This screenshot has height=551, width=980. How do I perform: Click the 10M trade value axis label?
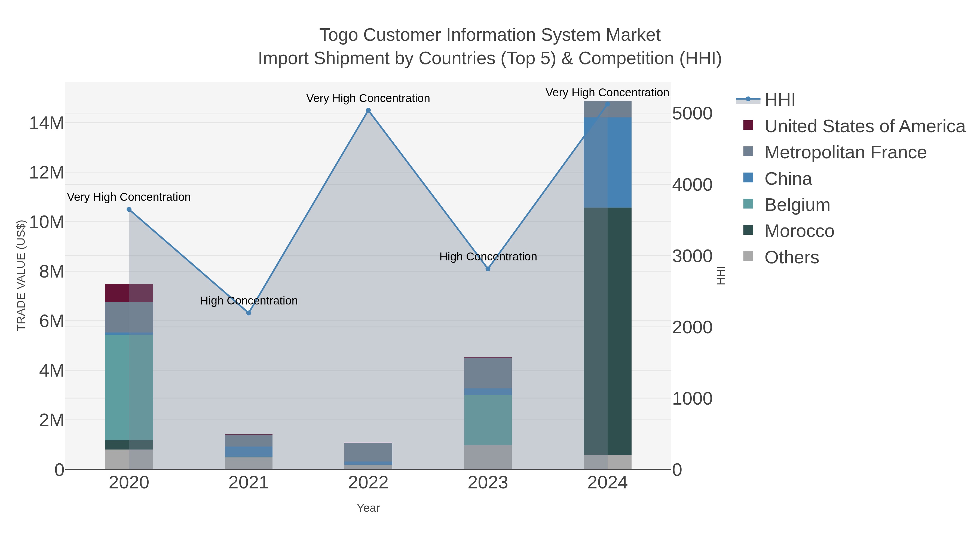coord(46,222)
